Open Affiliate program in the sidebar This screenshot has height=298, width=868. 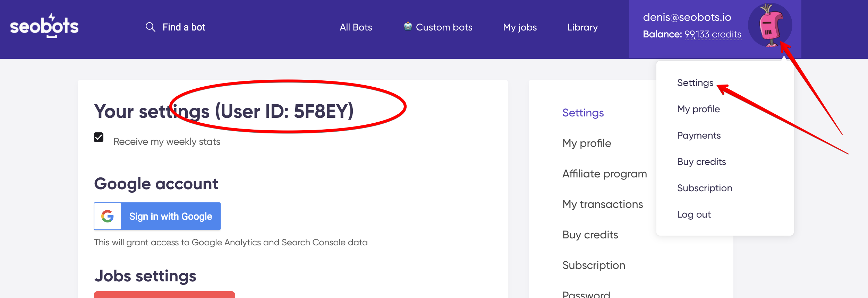[x=605, y=174]
